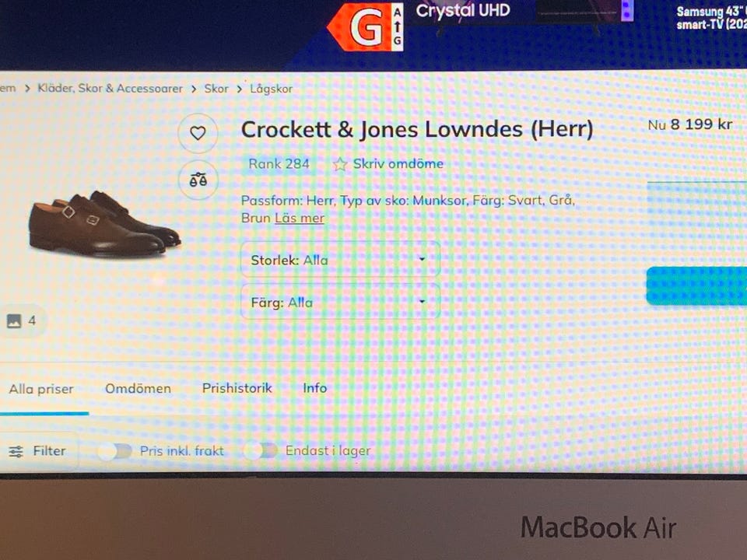This screenshot has height=560, width=747.
Task: Open Kläder, Skor & Accessoarer breadcrumb
Action: pos(110,89)
